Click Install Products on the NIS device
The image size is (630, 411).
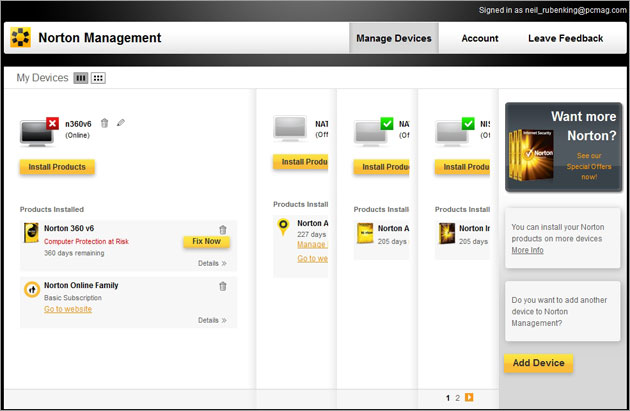point(462,167)
